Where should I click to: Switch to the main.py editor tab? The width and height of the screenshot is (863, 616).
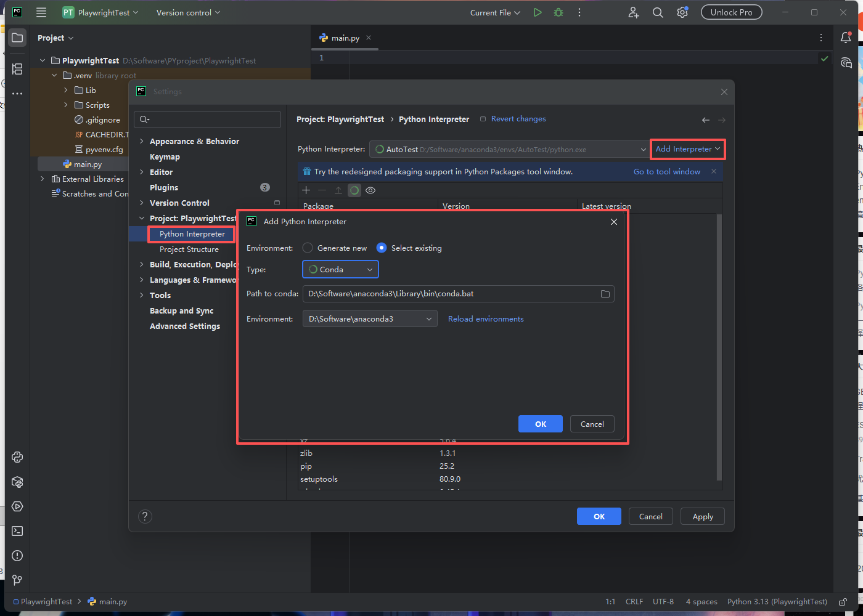click(x=345, y=38)
